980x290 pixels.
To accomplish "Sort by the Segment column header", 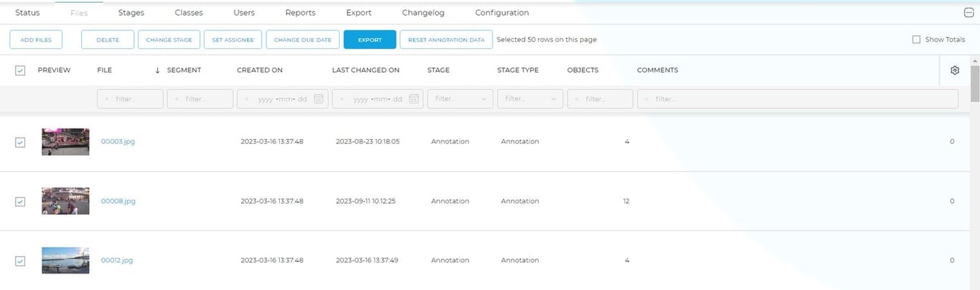I will 184,70.
